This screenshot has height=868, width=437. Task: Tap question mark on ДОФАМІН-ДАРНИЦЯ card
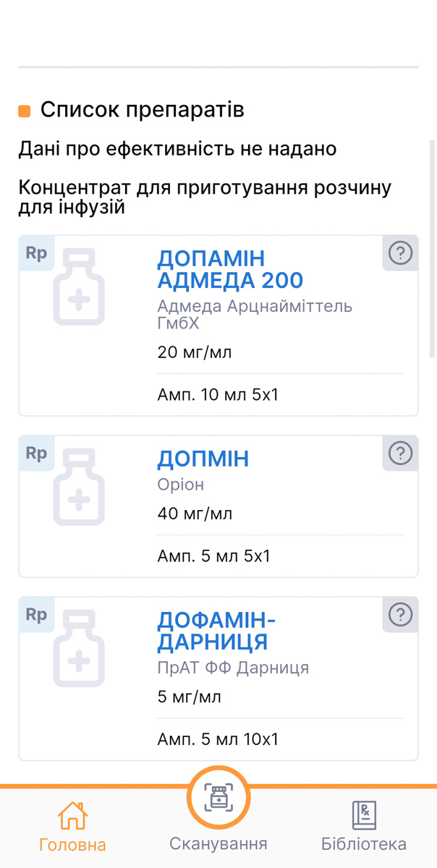click(400, 615)
